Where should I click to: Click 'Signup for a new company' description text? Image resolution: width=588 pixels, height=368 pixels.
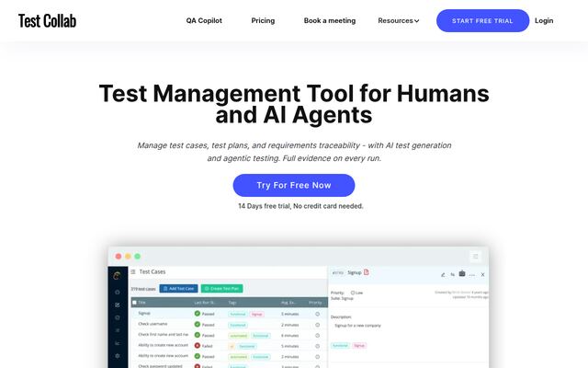pos(357,326)
